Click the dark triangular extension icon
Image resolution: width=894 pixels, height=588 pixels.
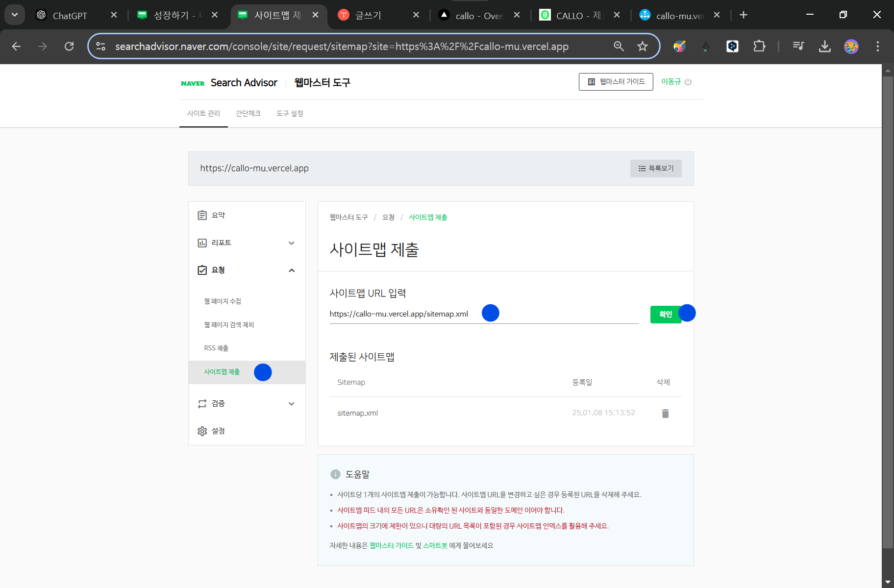706,46
